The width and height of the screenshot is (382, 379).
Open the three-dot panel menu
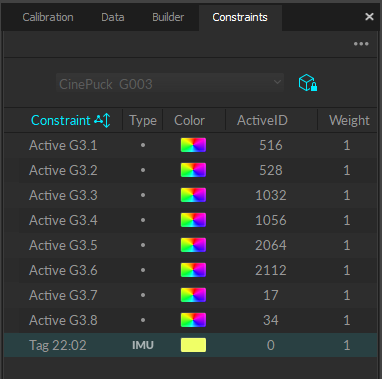pos(361,44)
